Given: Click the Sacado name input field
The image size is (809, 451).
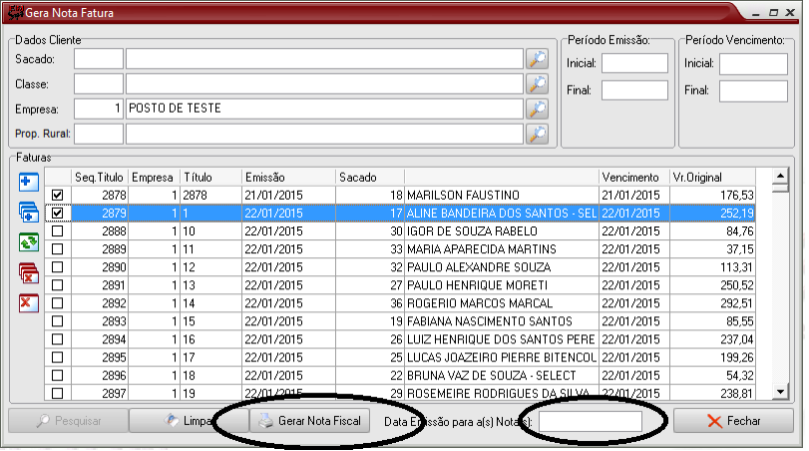Looking at the screenshot, I should click(325, 59).
